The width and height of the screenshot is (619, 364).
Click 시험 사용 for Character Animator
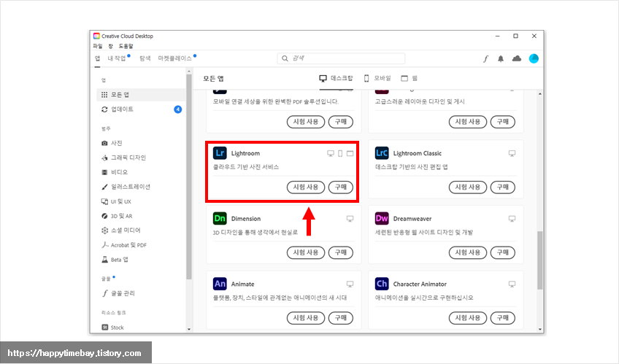(x=468, y=318)
